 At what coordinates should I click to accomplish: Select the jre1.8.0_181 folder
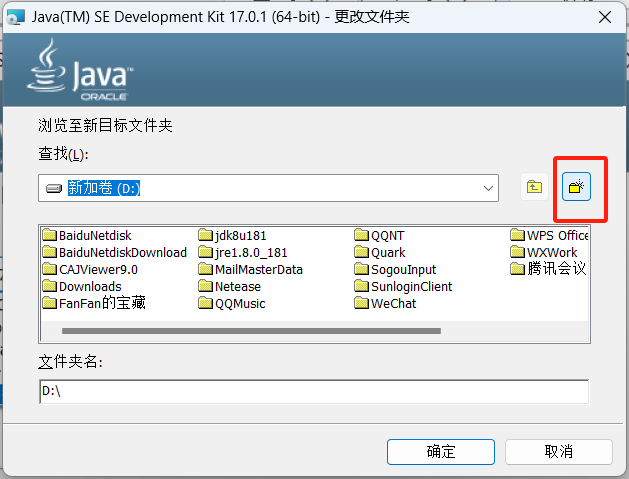point(243,252)
